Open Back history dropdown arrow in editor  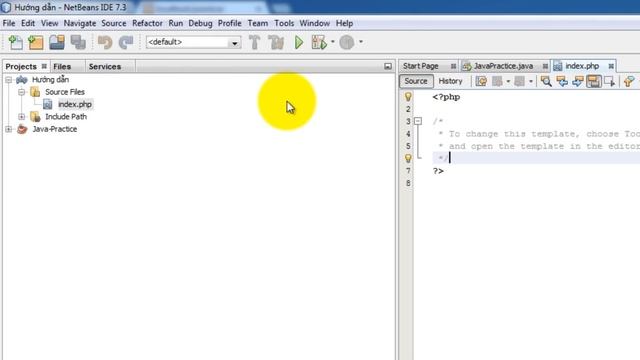508,81
